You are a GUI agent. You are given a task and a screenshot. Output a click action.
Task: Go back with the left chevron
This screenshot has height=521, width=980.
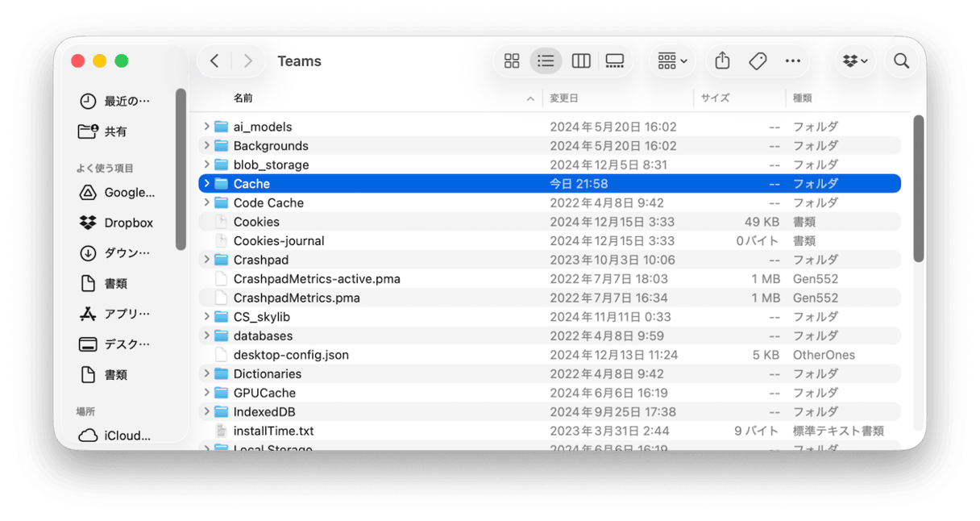pyautogui.click(x=214, y=61)
